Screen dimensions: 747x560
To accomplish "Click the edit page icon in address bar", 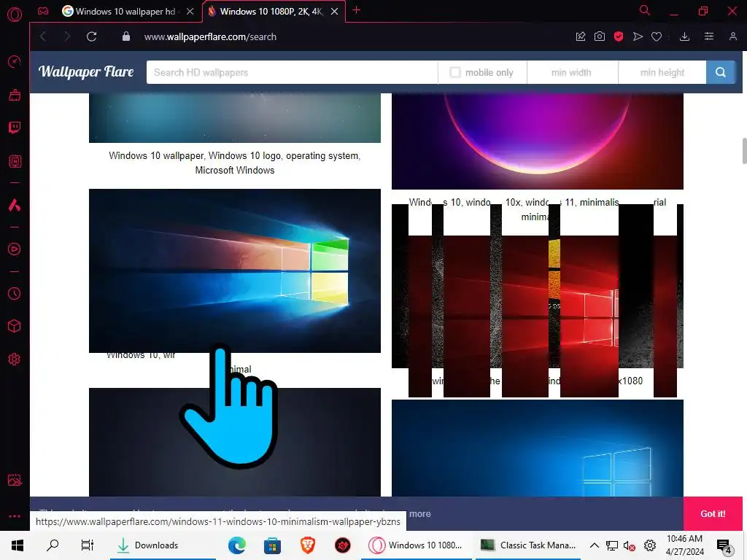I will pyautogui.click(x=580, y=36).
